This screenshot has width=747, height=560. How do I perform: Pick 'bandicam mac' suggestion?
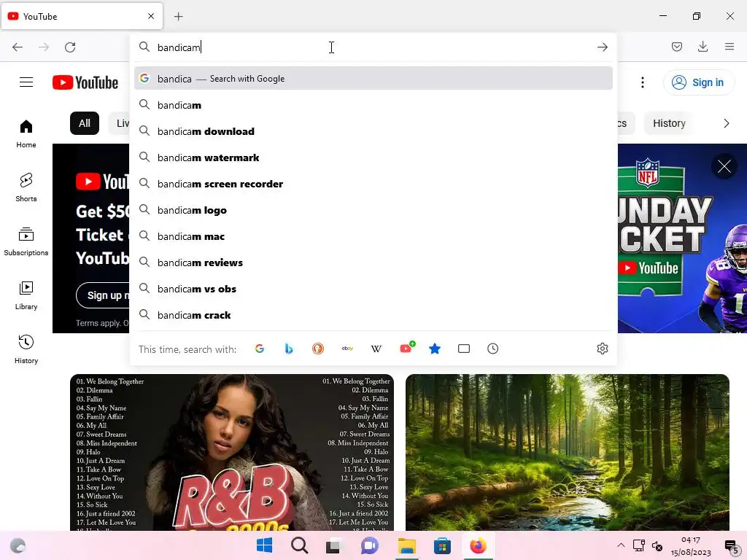coord(373,236)
